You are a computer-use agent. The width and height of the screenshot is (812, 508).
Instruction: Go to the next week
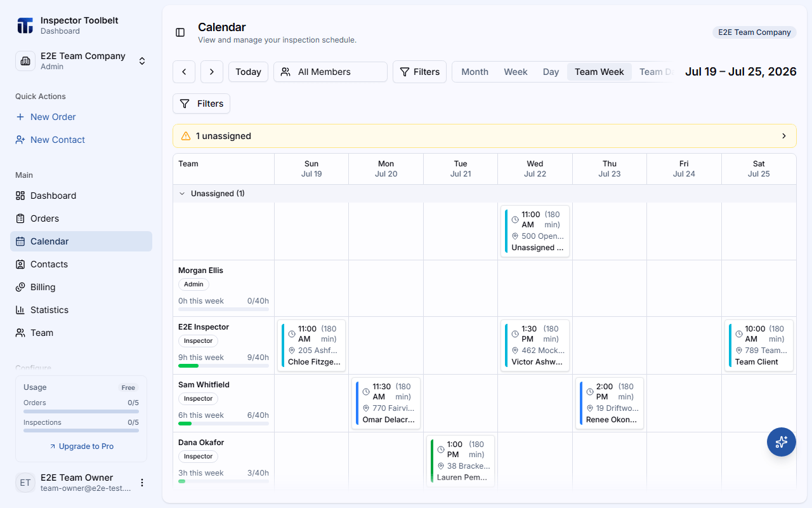pyautogui.click(x=212, y=72)
